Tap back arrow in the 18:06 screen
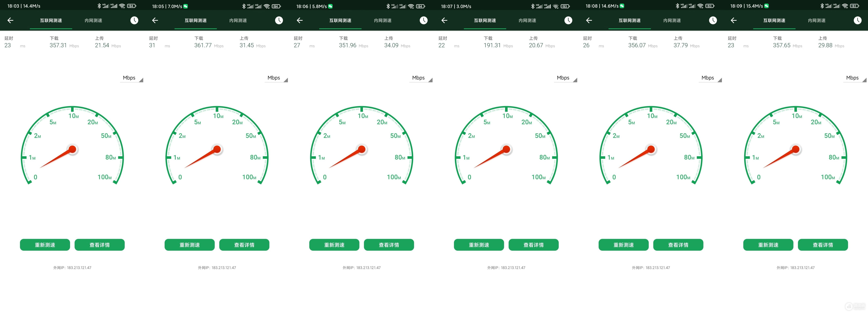The height and width of the screenshot is (313, 868). (300, 21)
